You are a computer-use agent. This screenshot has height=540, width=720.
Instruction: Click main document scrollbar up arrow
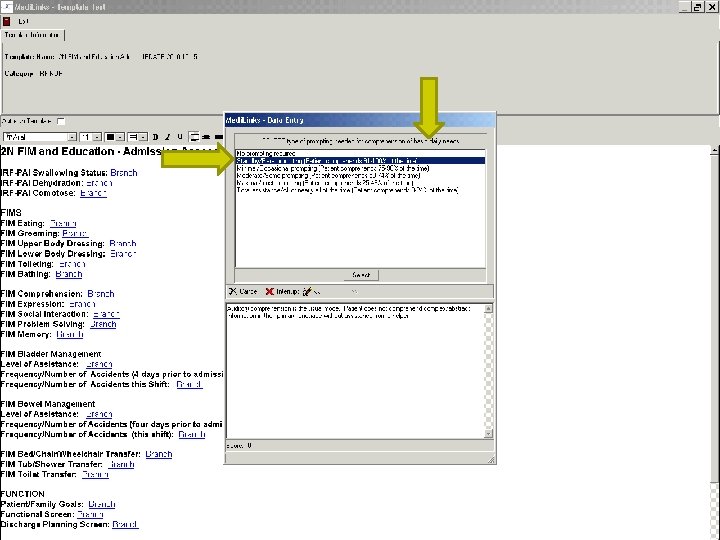714,151
